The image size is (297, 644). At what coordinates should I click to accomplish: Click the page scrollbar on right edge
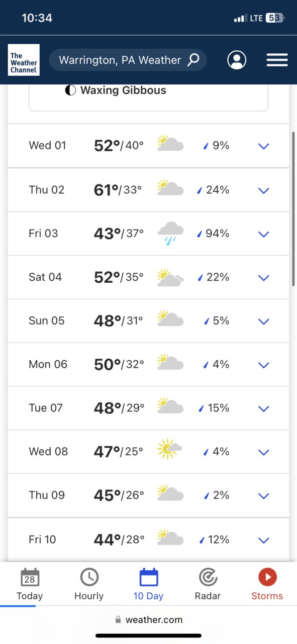[x=293, y=209]
